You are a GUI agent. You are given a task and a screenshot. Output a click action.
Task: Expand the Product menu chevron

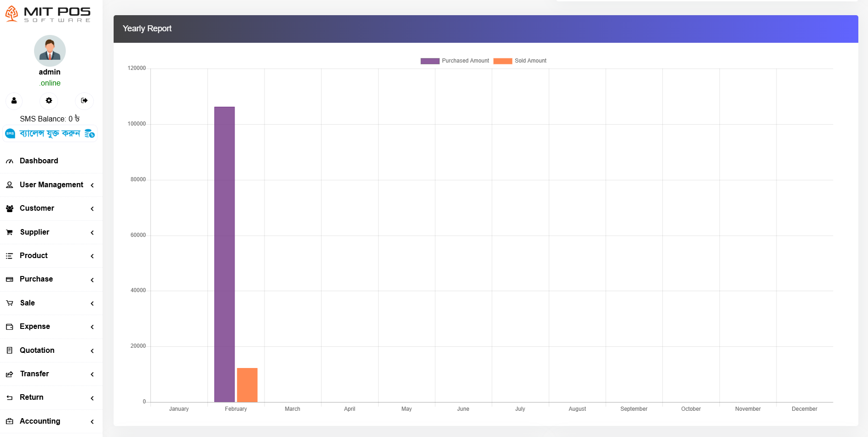[92, 256]
